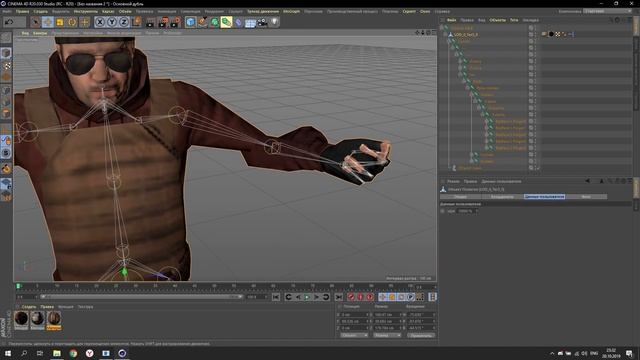The image size is (640, 360).
Task: Open the Create menu in material manager
Action: click(29, 307)
